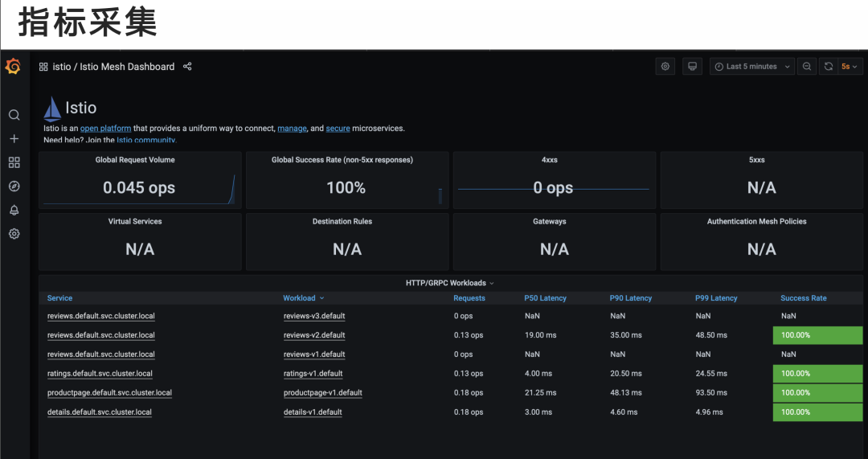868x459 pixels.
Task: Open the Dashboards grid icon in the sidebar
Action: [14, 162]
